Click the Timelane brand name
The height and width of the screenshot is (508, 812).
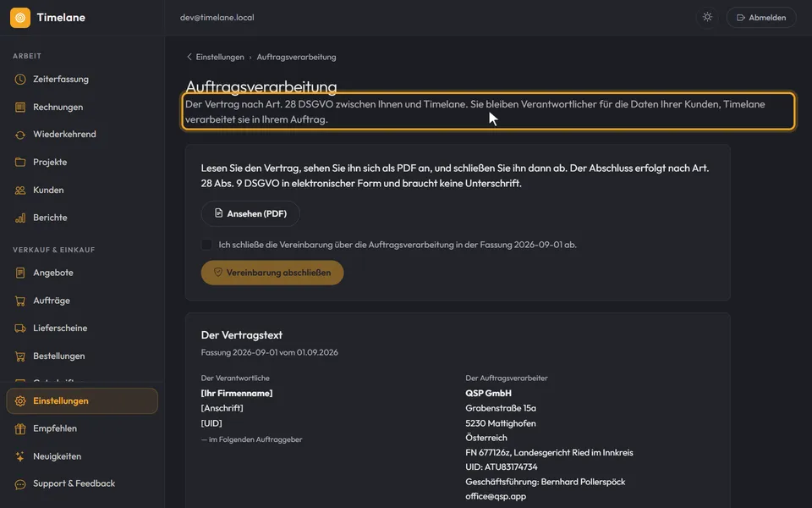coord(61,18)
